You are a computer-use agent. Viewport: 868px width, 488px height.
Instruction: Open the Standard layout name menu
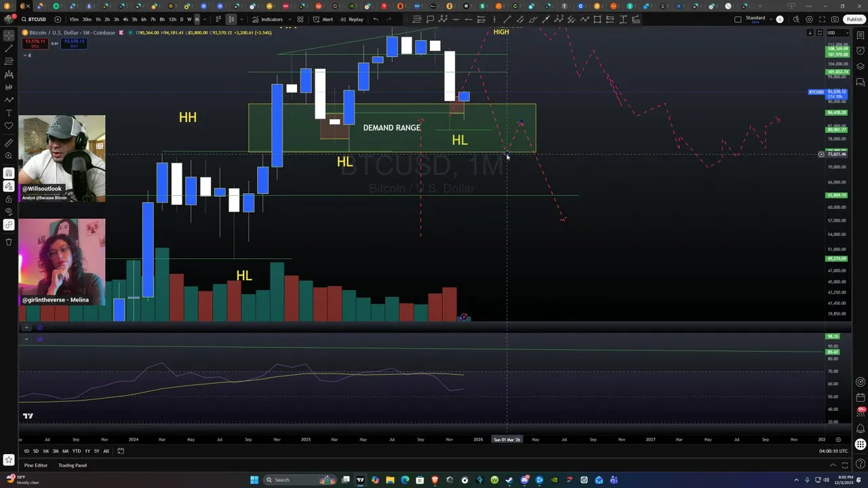(x=755, y=19)
